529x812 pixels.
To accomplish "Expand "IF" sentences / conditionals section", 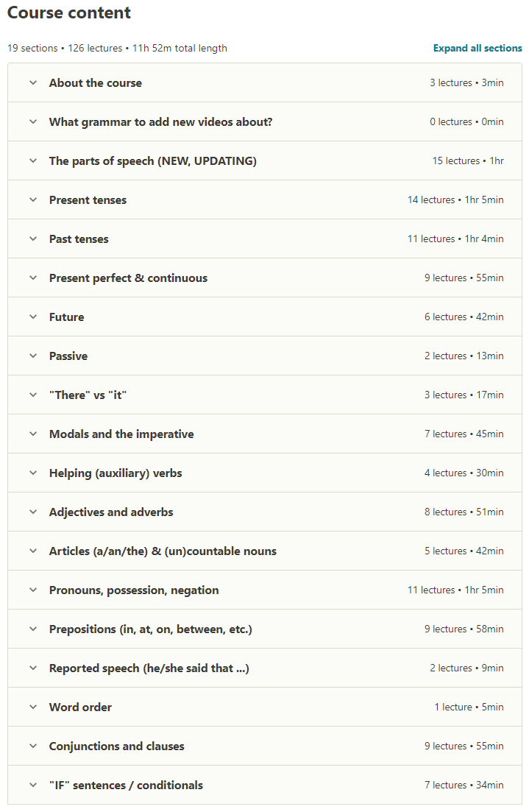I will click(265, 785).
